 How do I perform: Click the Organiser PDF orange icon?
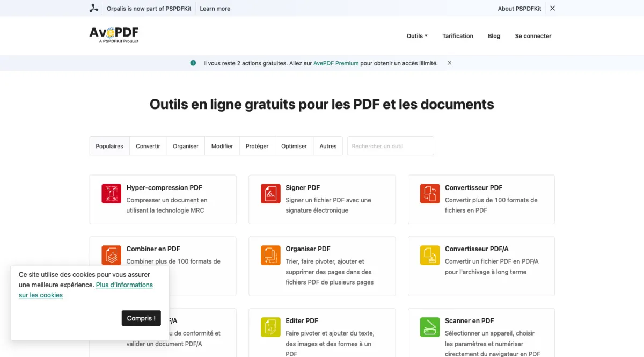click(x=271, y=255)
